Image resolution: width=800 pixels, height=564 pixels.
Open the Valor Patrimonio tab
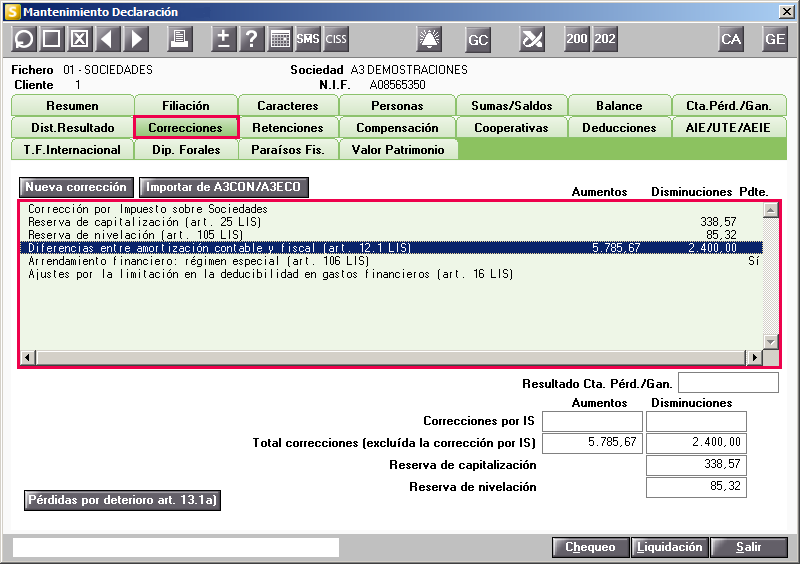coord(398,150)
